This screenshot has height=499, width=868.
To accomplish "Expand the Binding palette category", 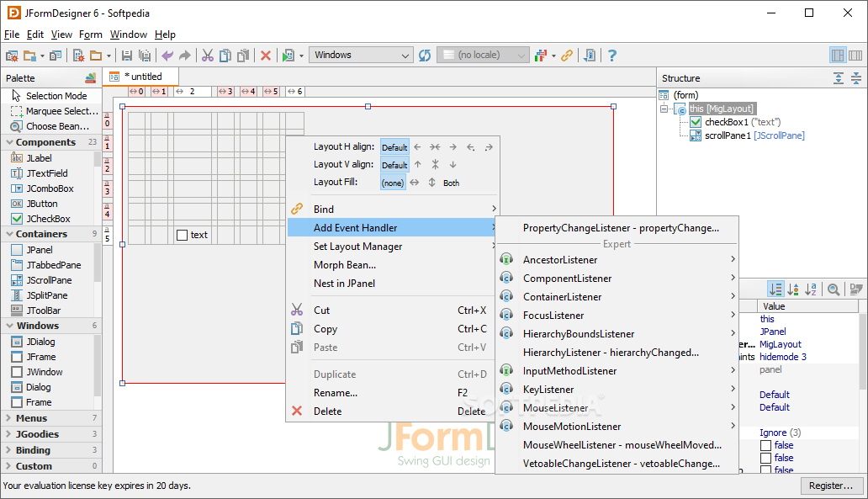I will coord(8,450).
